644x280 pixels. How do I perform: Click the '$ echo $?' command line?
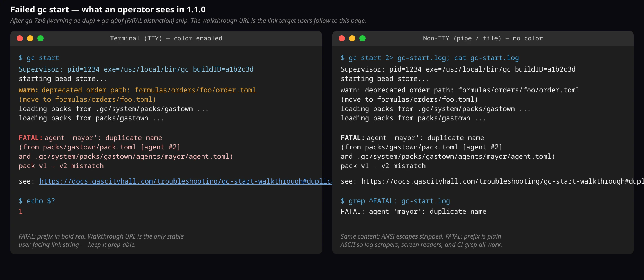37,201
